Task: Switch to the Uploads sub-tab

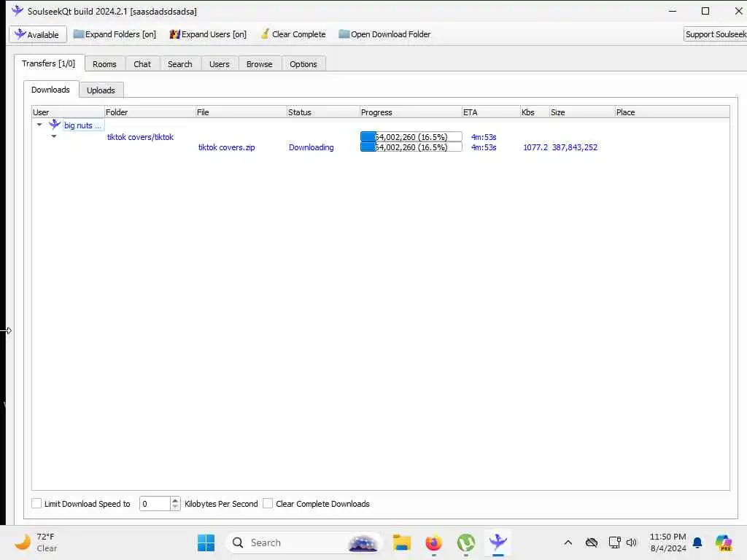Action: 101,90
